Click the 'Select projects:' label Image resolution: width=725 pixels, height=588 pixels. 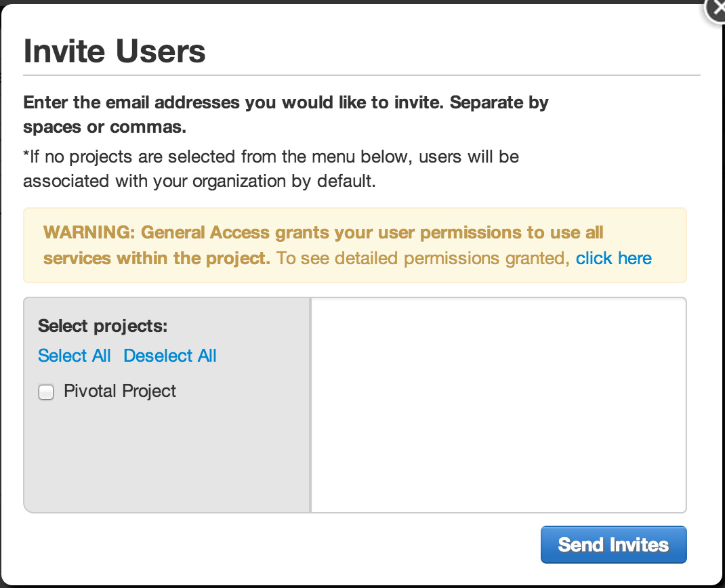tap(102, 326)
